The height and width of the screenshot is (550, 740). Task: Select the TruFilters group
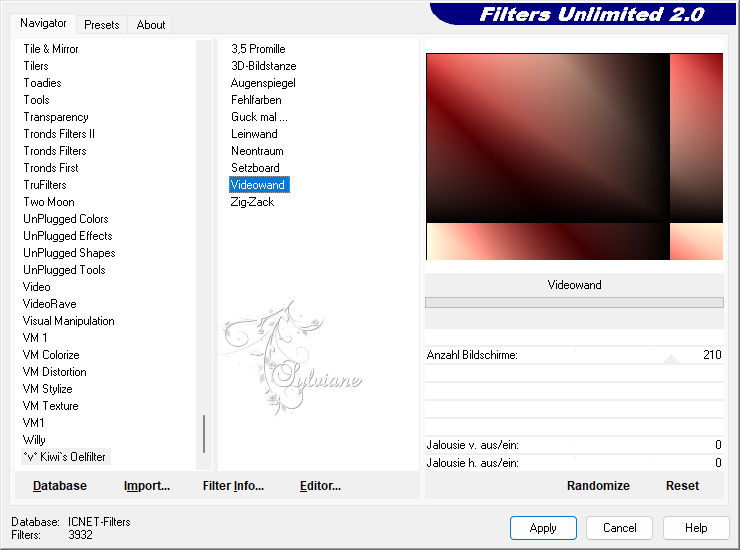(45, 185)
